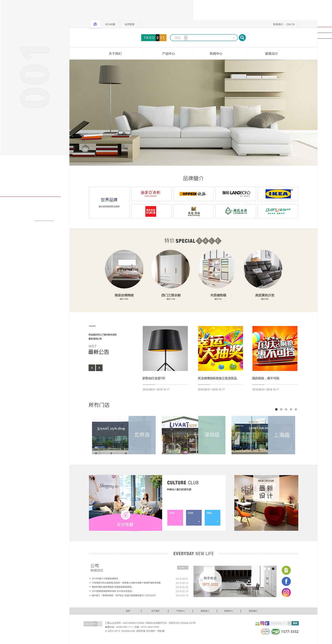Select the last store carousel dot
This screenshot has height=644, width=332.
click(x=296, y=409)
